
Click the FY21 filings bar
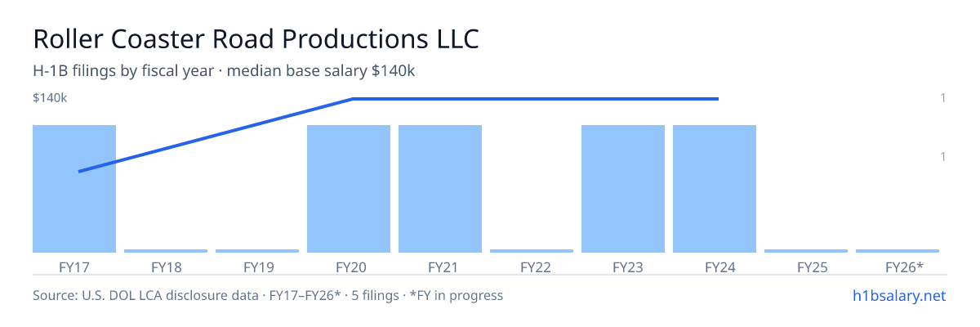pyautogui.click(x=440, y=189)
